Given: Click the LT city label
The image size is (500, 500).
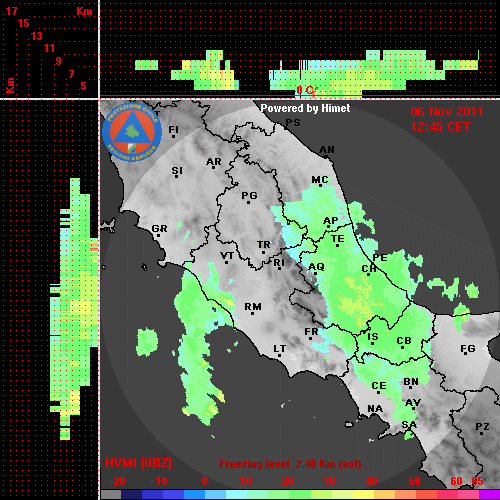Looking at the screenshot, I should tap(280, 350).
